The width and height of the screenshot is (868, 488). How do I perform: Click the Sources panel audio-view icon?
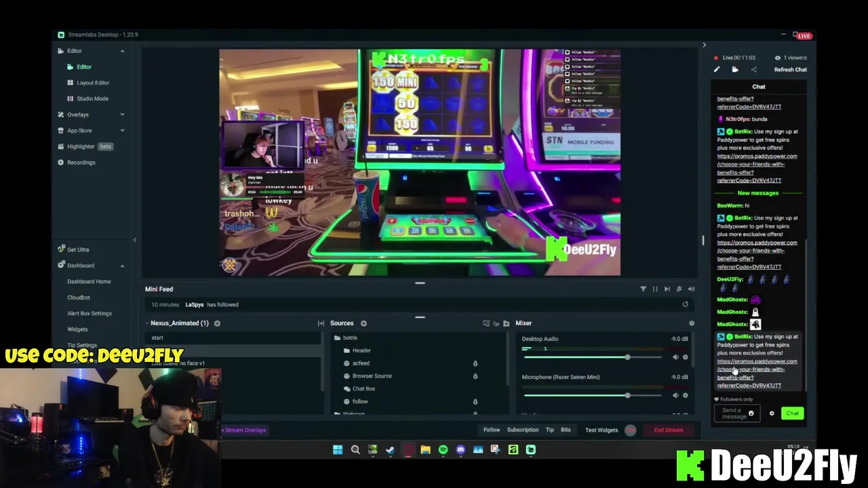[x=496, y=323]
